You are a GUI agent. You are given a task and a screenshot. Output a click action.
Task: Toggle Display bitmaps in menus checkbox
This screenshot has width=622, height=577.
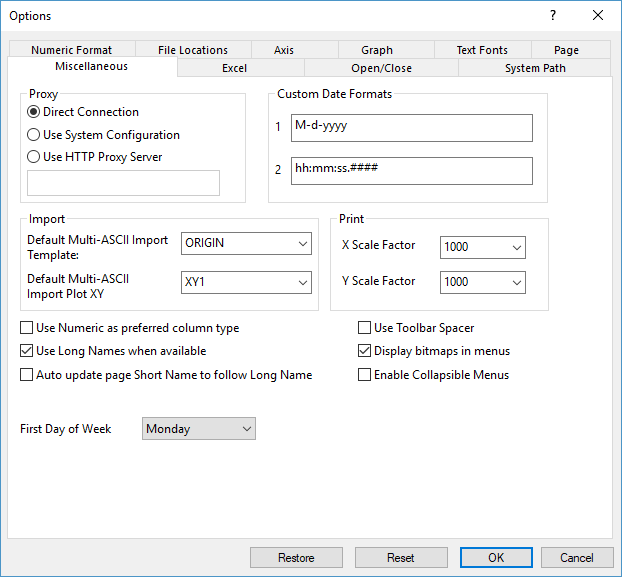(x=365, y=351)
